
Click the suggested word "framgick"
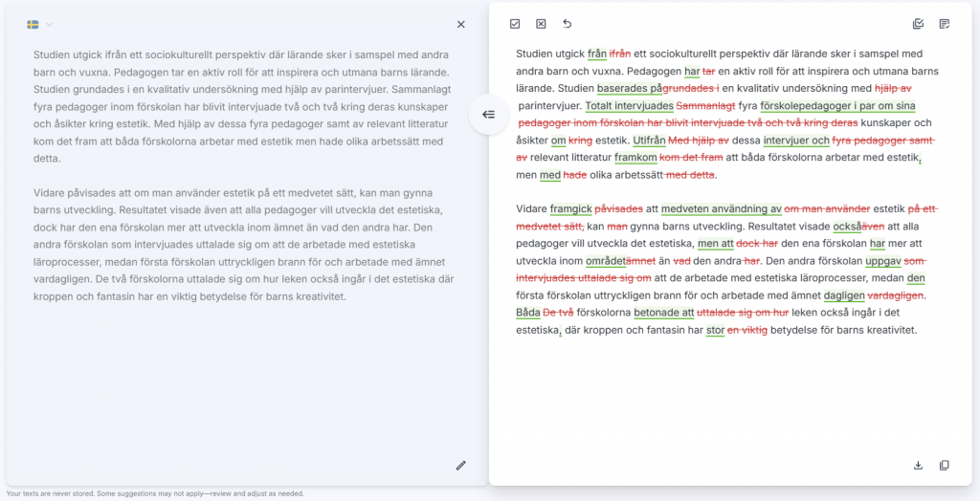[570, 208]
